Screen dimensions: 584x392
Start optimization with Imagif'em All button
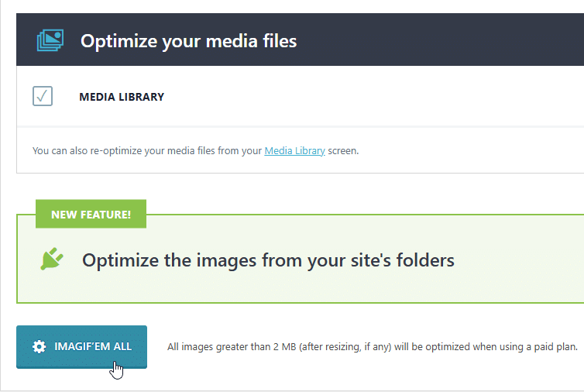pos(81,347)
